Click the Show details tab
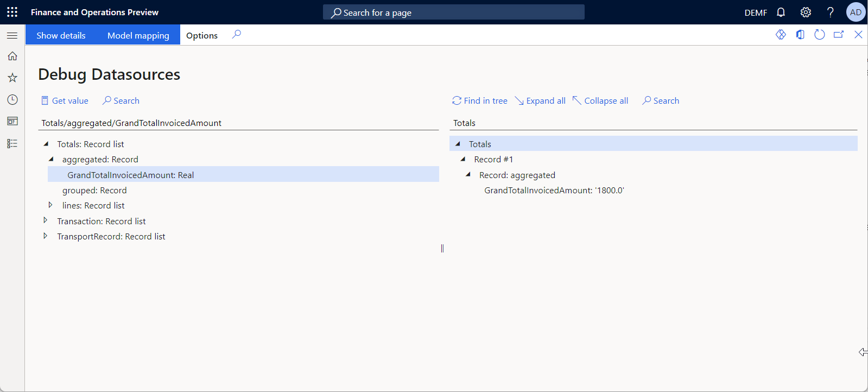868x392 pixels. 61,35
